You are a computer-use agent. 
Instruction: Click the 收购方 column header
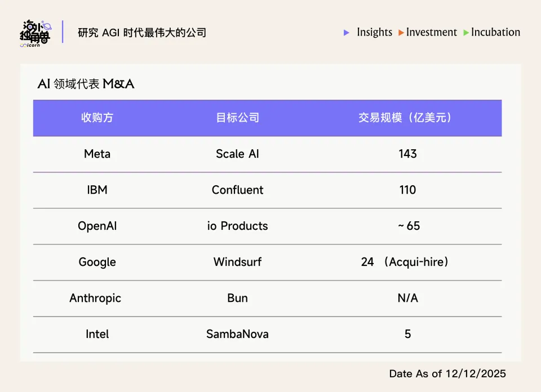(97, 118)
